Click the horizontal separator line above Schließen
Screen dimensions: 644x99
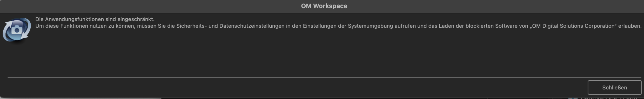[x=325, y=77]
